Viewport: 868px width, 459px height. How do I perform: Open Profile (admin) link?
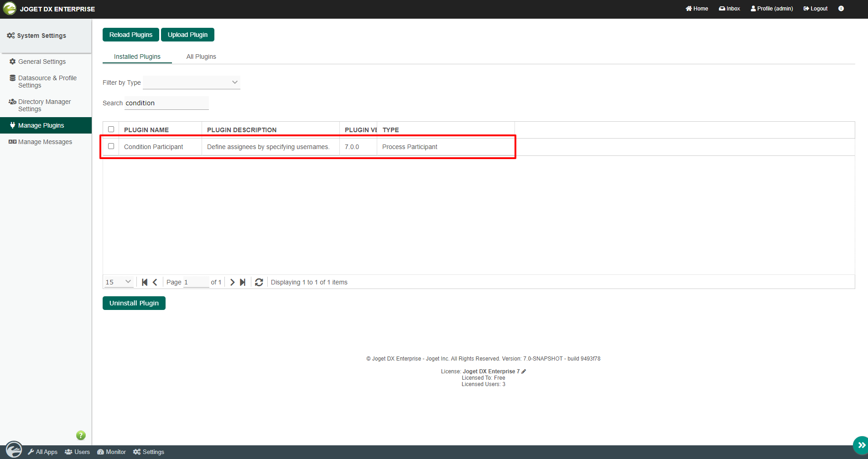pyautogui.click(x=772, y=9)
